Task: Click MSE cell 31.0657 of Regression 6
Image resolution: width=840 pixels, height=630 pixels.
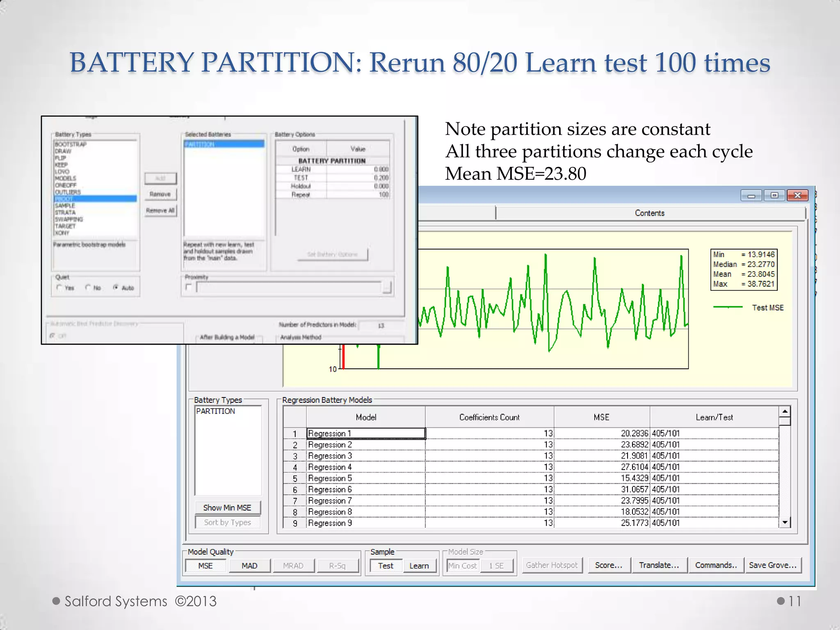Action: (x=602, y=489)
